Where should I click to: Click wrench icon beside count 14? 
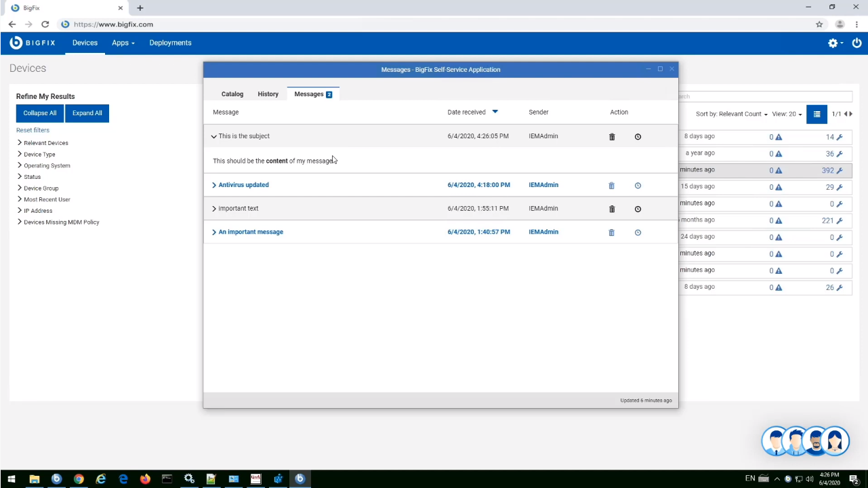click(840, 137)
